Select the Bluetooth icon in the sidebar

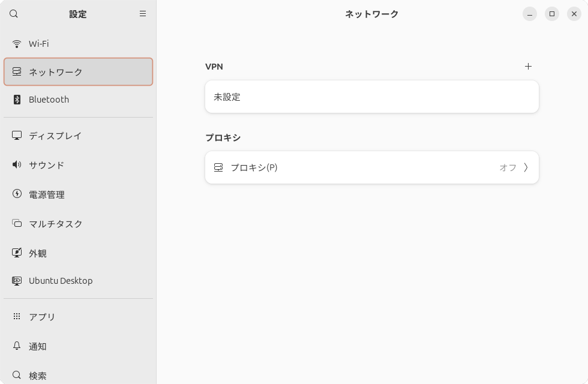16,99
